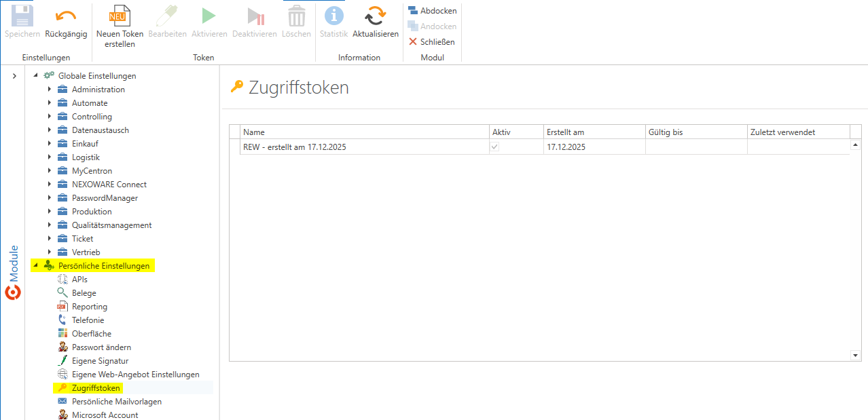Open the vertical Module tab
The height and width of the screenshot is (420, 868).
point(13,273)
